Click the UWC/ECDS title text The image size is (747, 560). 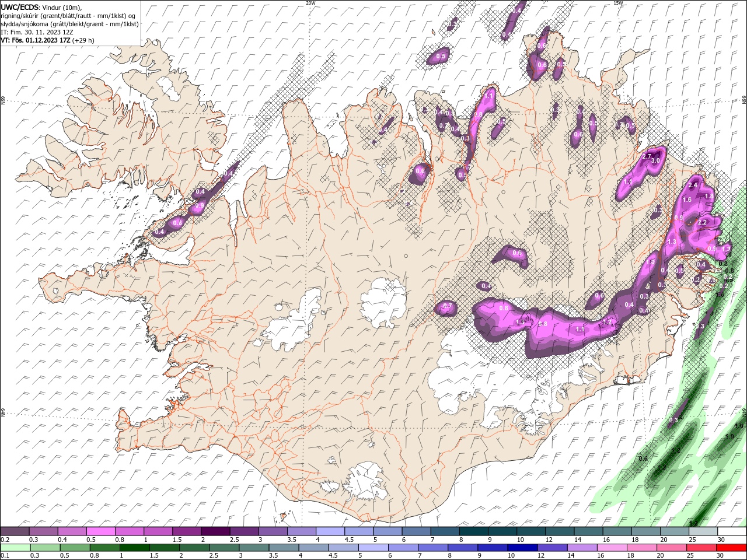(20, 7)
